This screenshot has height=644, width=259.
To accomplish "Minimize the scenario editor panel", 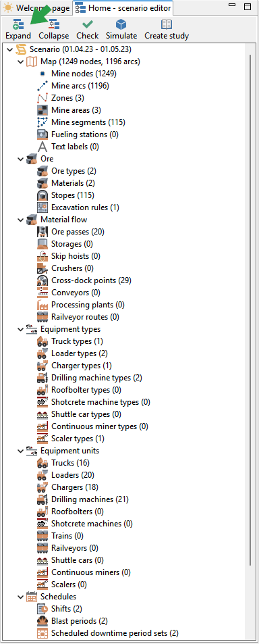I will (233, 5).
